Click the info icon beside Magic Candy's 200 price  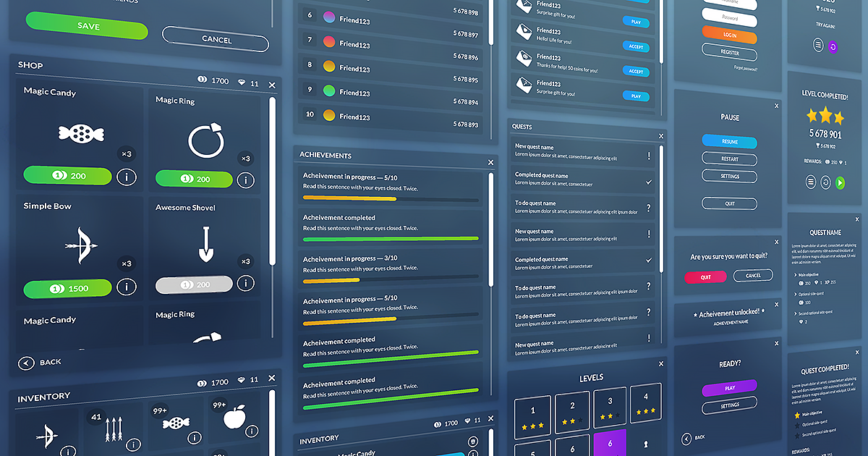127,176
